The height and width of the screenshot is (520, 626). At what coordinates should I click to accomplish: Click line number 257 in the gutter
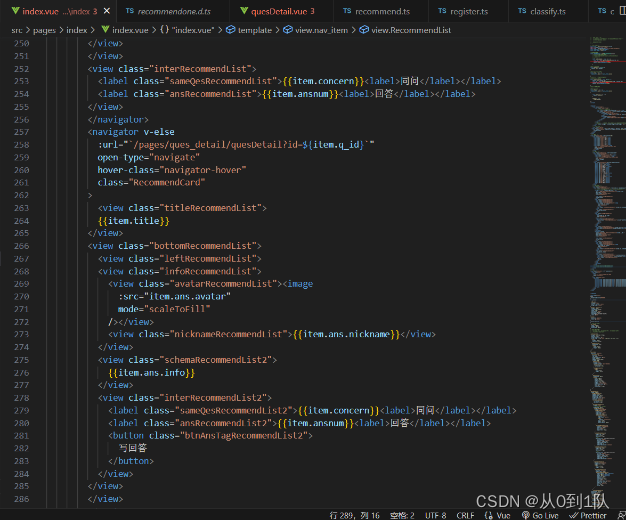[x=22, y=132]
